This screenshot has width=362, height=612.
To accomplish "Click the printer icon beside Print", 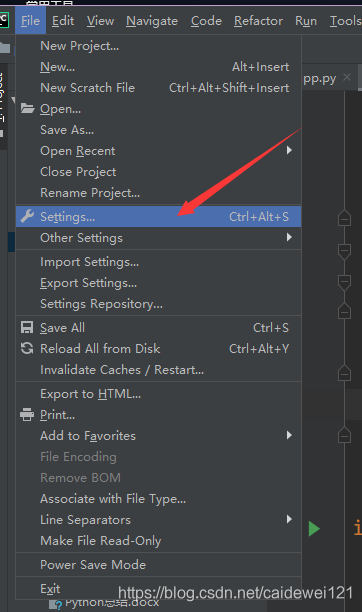I will tap(27, 415).
